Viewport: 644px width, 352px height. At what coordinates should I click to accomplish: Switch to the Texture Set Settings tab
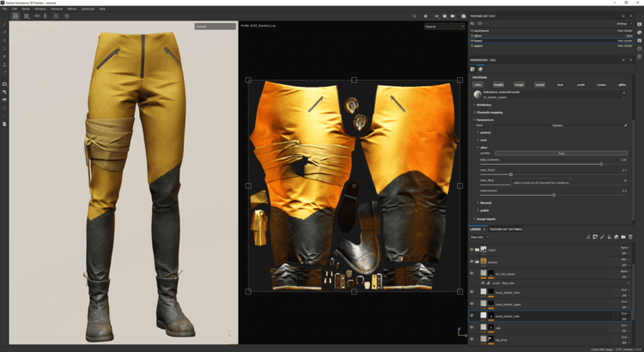click(507, 229)
